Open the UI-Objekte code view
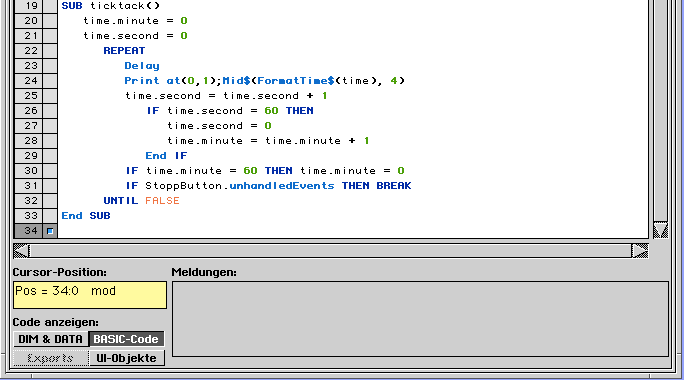This screenshot has height=380, width=684. [x=127, y=358]
